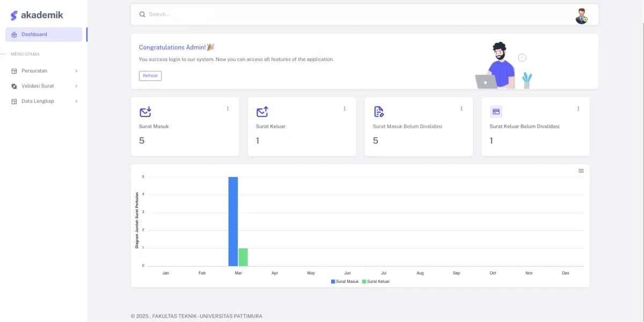This screenshot has width=644, height=322.
Task: Click the akademik brand name link
Action: point(42,15)
